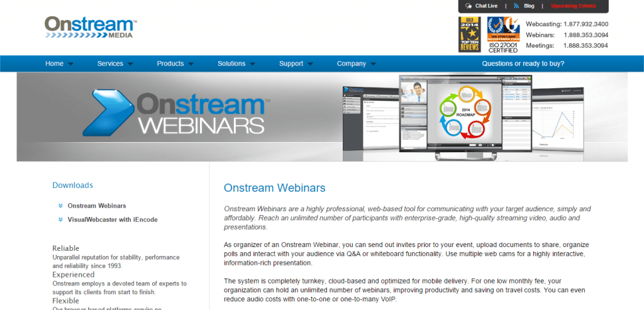Screen dimensions: 644x310
Task: Click the dark sidebar app screenshot in banner
Action: 371,120
